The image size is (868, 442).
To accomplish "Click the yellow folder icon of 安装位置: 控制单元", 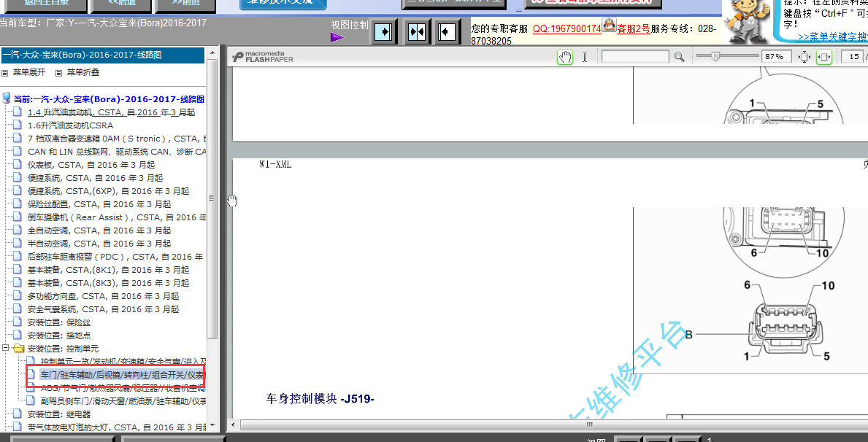I will pyautogui.click(x=19, y=349).
